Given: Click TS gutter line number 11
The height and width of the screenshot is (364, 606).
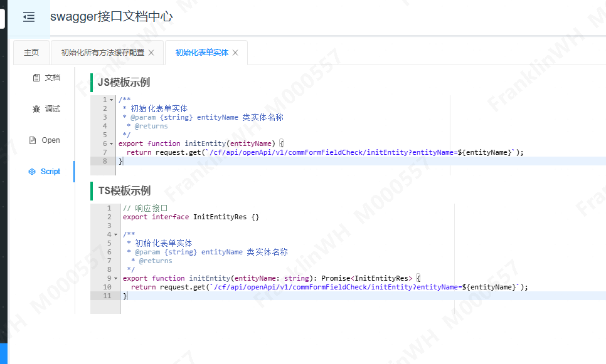Looking at the screenshot, I should coord(107,296).
